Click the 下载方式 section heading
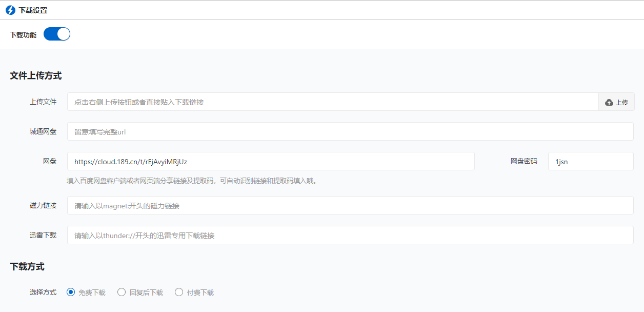The height and width of the screenshot is (312, 644). (x=27, y=266)
